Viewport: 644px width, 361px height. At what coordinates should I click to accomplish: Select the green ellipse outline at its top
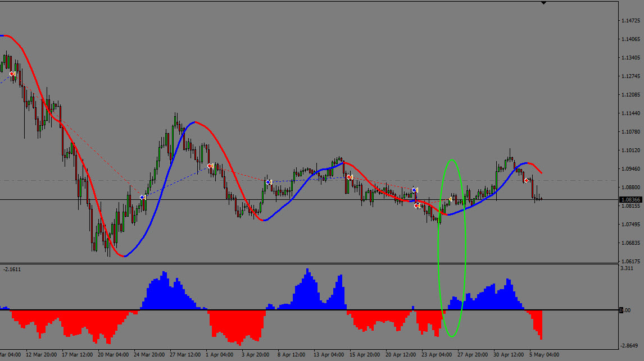tap(451, 160)
